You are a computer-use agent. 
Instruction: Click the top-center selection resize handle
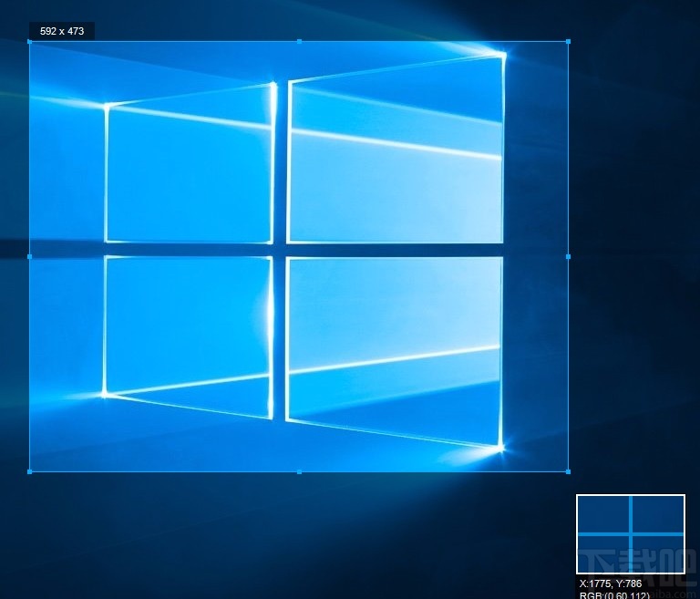click(299, 42)
